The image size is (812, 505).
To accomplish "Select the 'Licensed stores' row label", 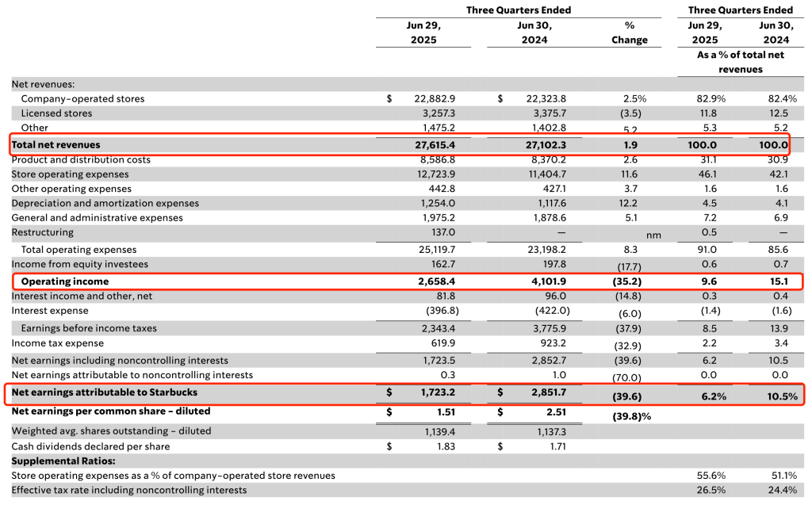I will 56,113.
